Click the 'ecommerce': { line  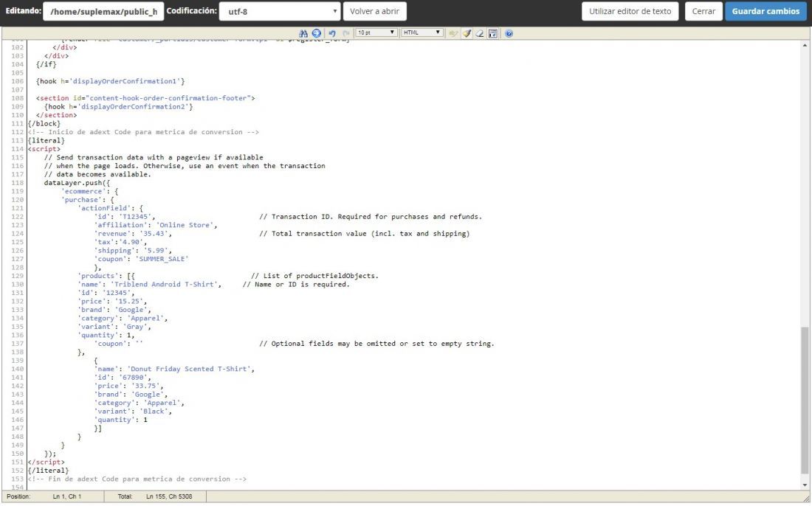pyautogui.click(x=89, y=192)
